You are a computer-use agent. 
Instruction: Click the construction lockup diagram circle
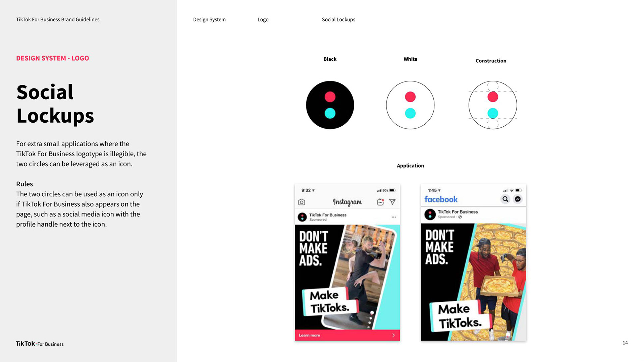pos(492,105)
